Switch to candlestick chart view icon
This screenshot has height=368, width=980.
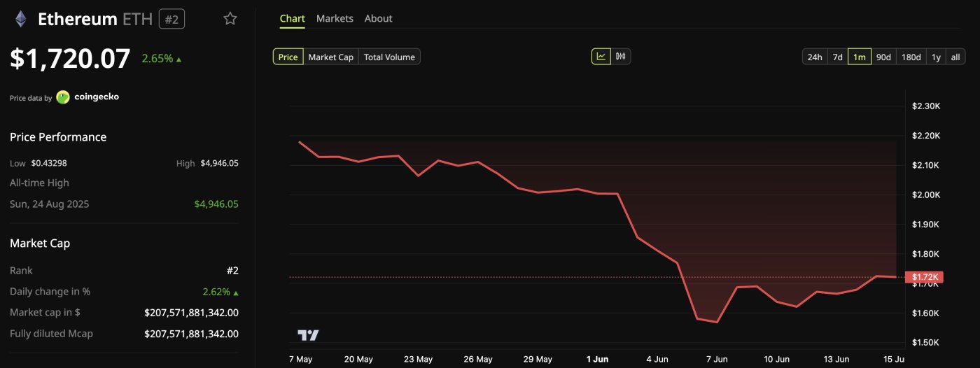[621, 57]
